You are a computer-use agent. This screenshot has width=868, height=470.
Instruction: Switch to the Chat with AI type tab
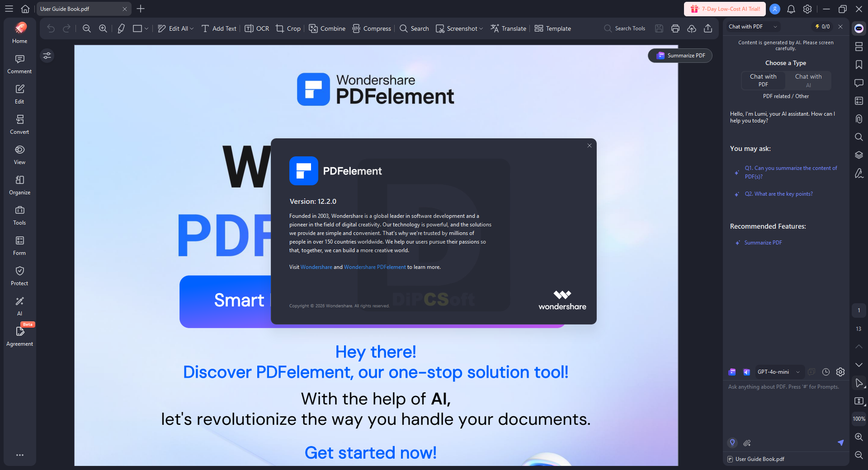pyautogui.click(x=808, y=80)
